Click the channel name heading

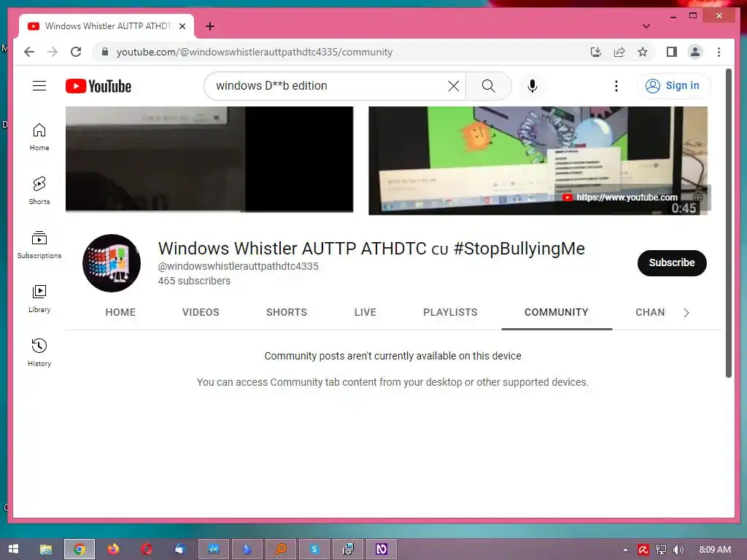371,248
